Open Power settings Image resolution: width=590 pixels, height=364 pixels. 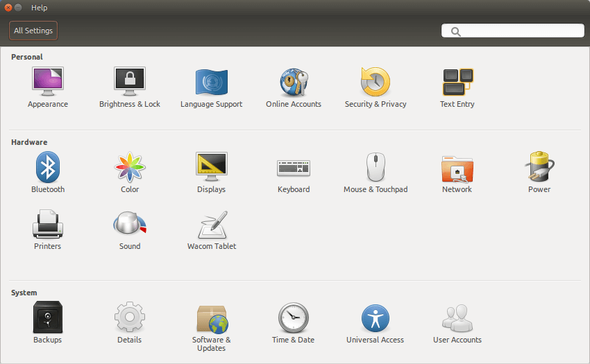539,173
